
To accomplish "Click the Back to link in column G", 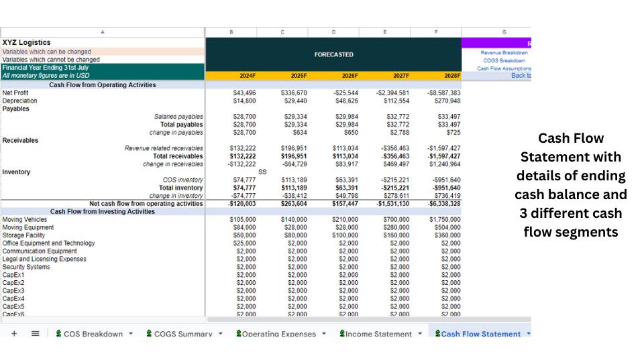I will pos(521,76).
